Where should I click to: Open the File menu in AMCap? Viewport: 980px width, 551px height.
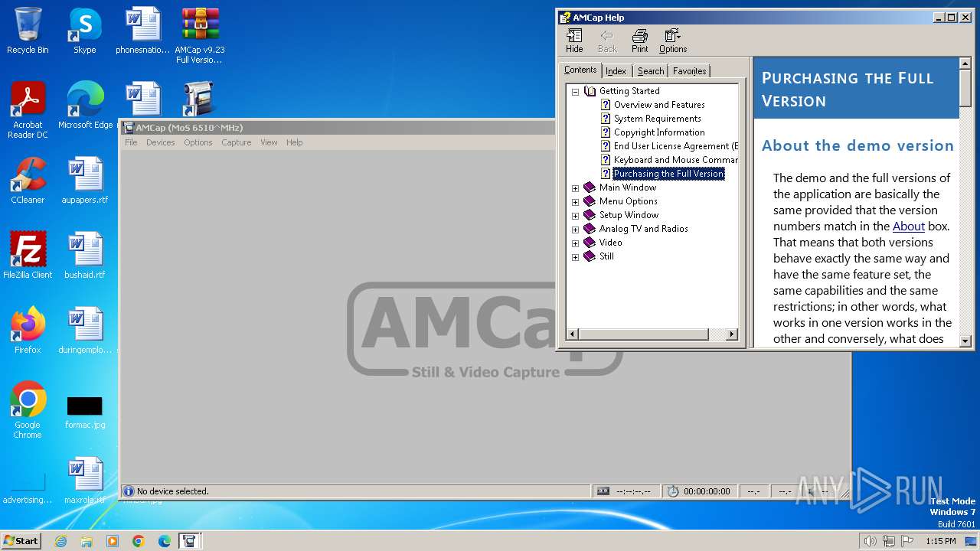[131, 142]
